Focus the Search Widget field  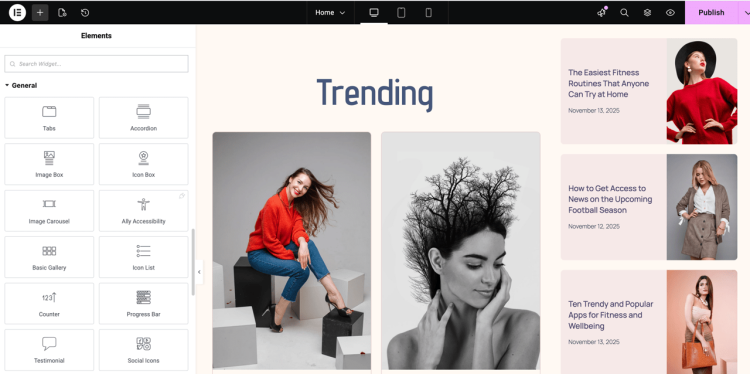[97, 64]
